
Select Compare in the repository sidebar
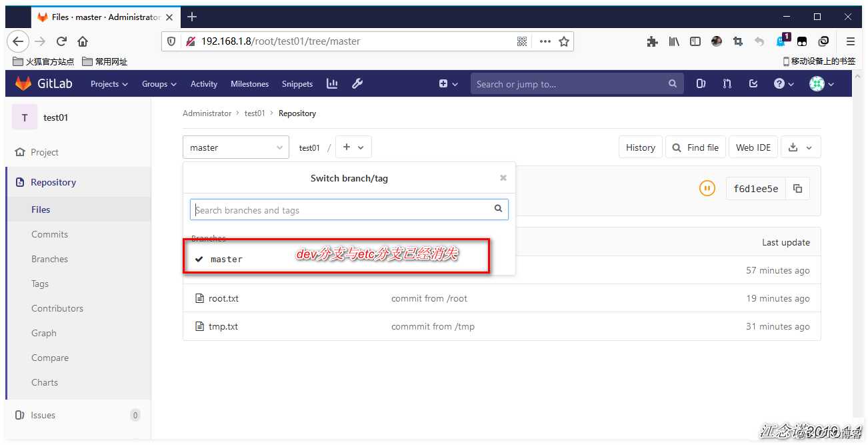pos(50,358)
